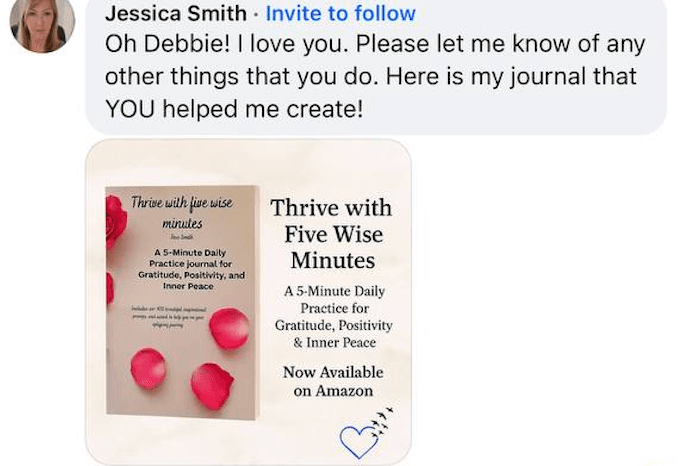The height and width of the screenshot is (466, 688).
Task: Click the Thrive with Five Wise Minutes heading
Action: tap(332, 234)
